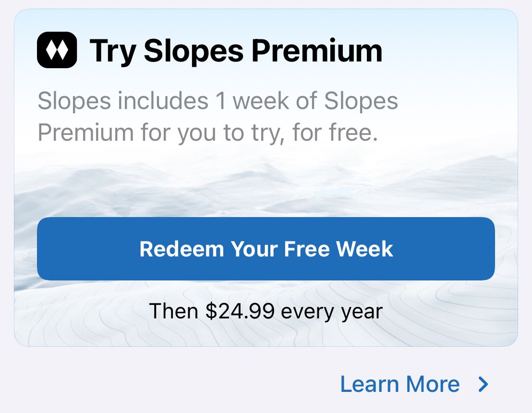The height and width of the screenshot is (413, 532).
Task: Click the Slopes Premium promo card
Action: point(266,178)
